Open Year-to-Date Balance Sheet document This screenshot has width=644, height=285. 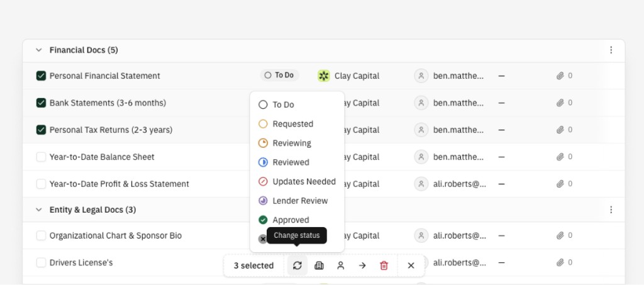pos(102,157)
